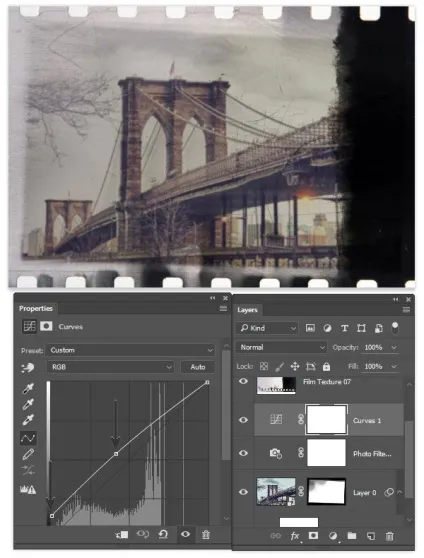424x558 pixels.
Task: Toggle mask link on Curves 1
Action: pyautogui.click(x=301, y=420)
